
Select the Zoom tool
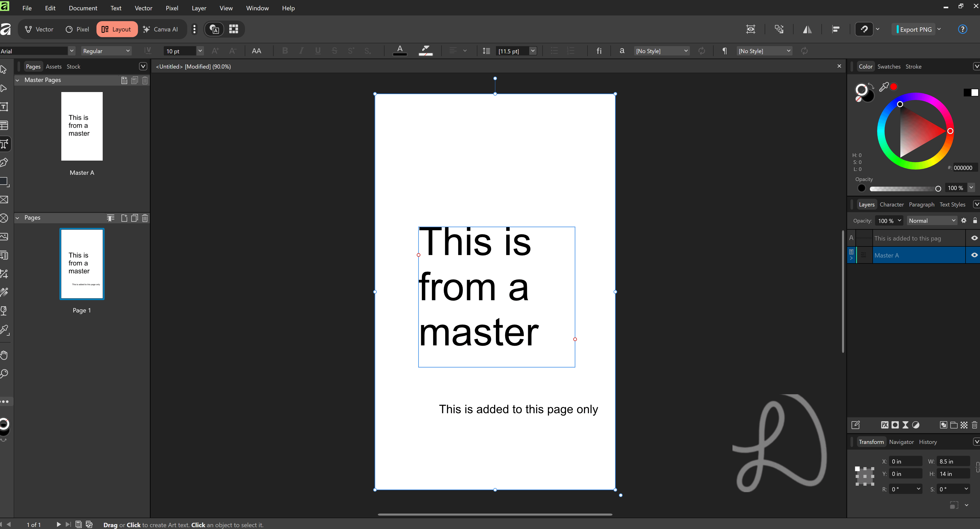click(x=4, y=374)
